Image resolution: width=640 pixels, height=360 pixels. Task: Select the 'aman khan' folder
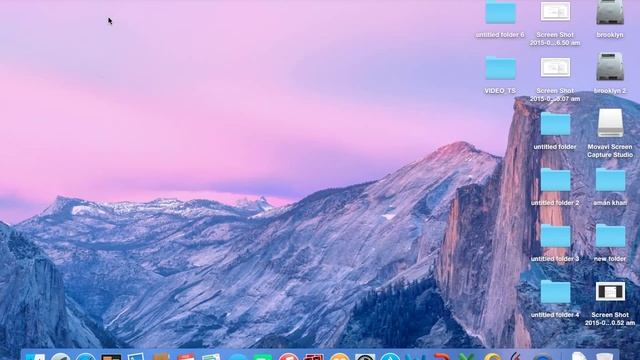pyautogui.click(x=610, y=180)
